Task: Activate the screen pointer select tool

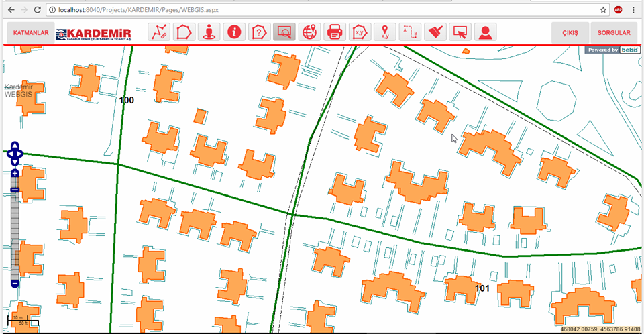Action: [460, 32]
